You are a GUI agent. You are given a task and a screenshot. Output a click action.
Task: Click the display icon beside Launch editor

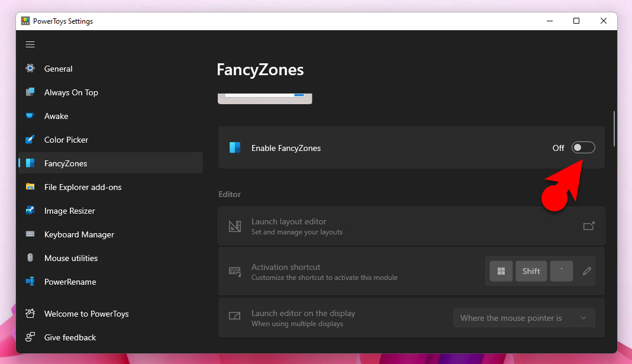pyautogui.click(x=235, y=315)
